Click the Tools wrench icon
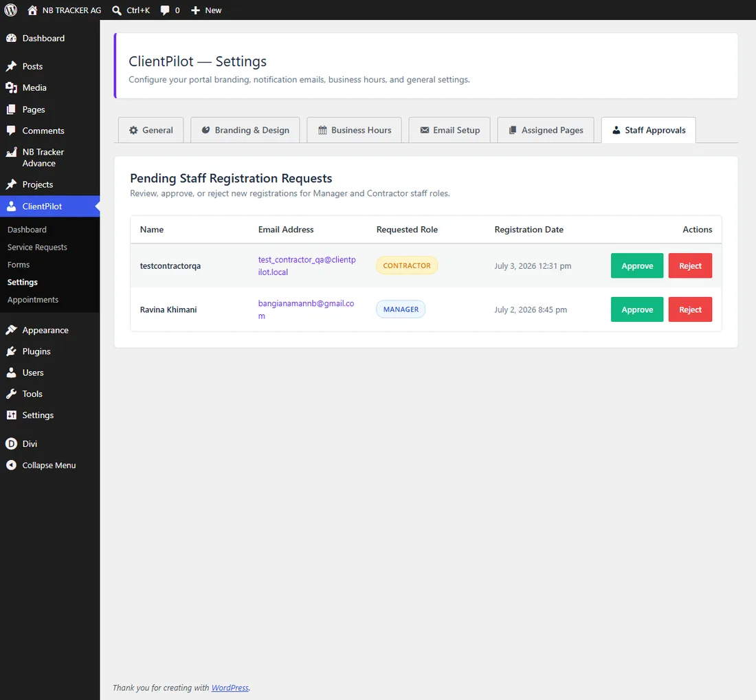Viewport: 756px width, 700px height. pyautogui.click(x=11, y=393)
